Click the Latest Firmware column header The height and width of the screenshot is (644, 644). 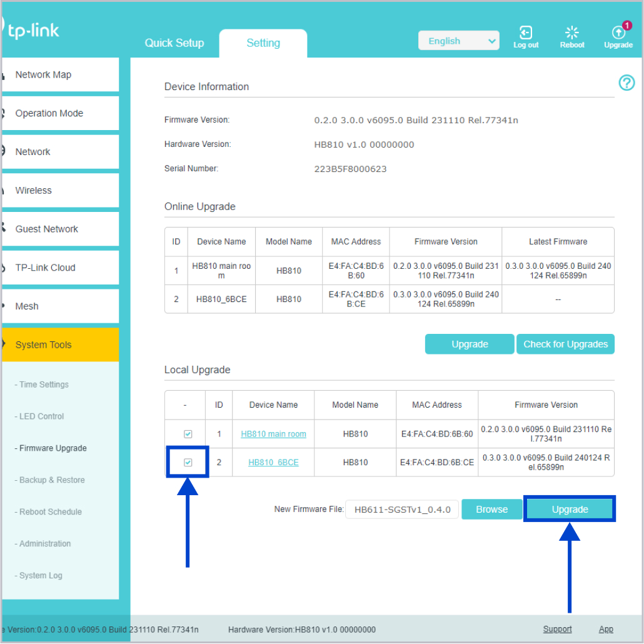pyautogui.click(x=558, y=241)
